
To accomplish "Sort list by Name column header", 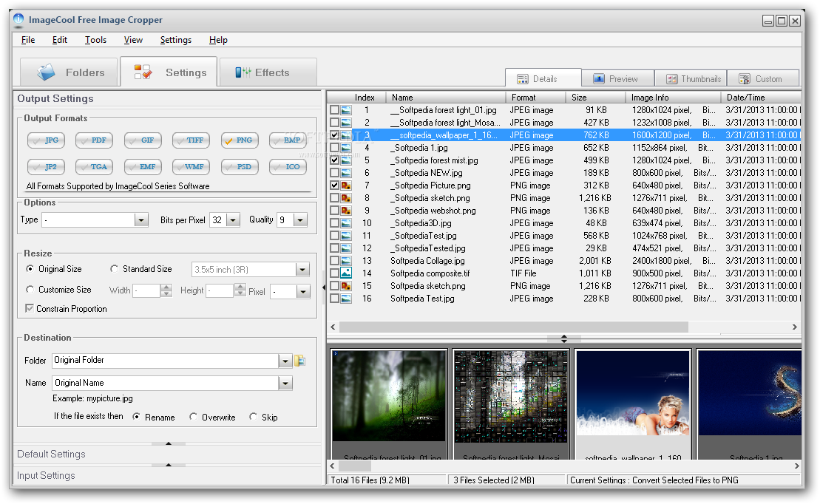I will (446, 98).
